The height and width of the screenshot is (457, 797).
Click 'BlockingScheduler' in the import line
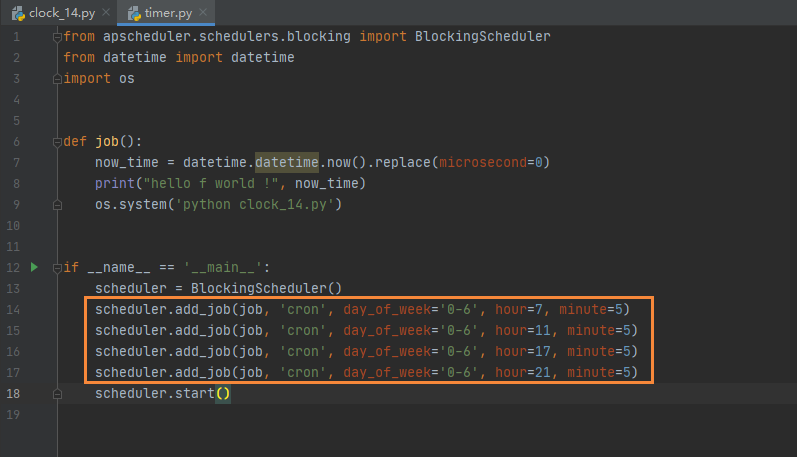[482, 37]
